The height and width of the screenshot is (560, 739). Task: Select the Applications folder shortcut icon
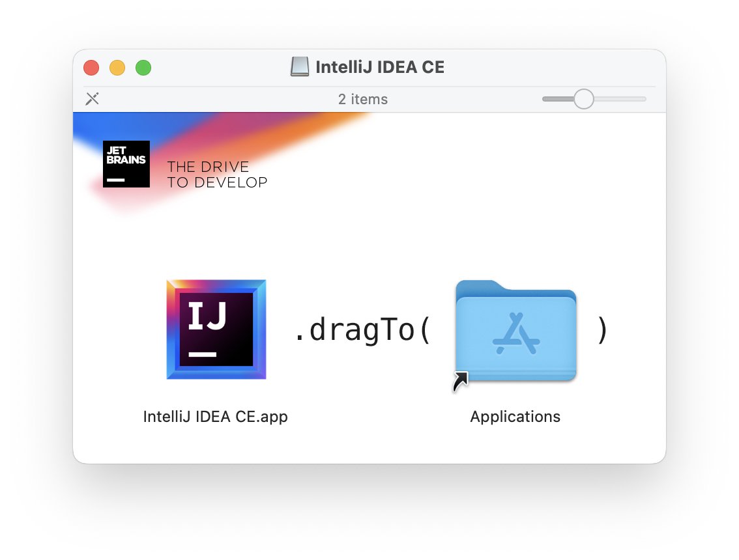click(515, 332)
